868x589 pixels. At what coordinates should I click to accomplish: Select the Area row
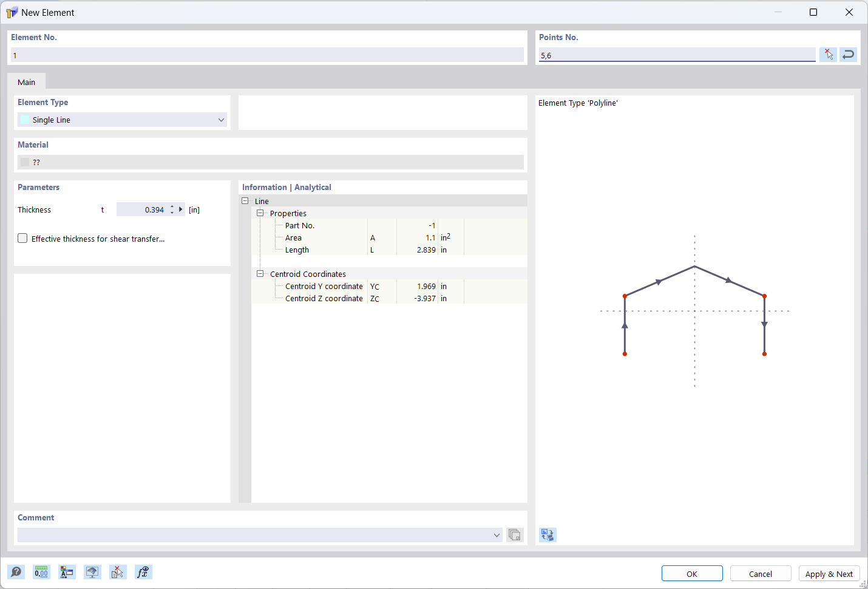389,237
